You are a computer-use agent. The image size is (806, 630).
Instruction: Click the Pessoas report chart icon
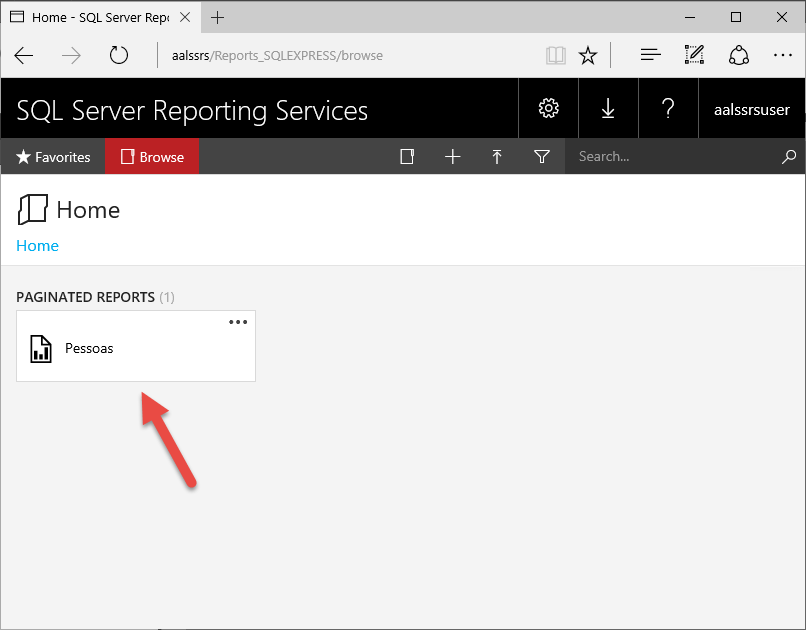point(41,349)
